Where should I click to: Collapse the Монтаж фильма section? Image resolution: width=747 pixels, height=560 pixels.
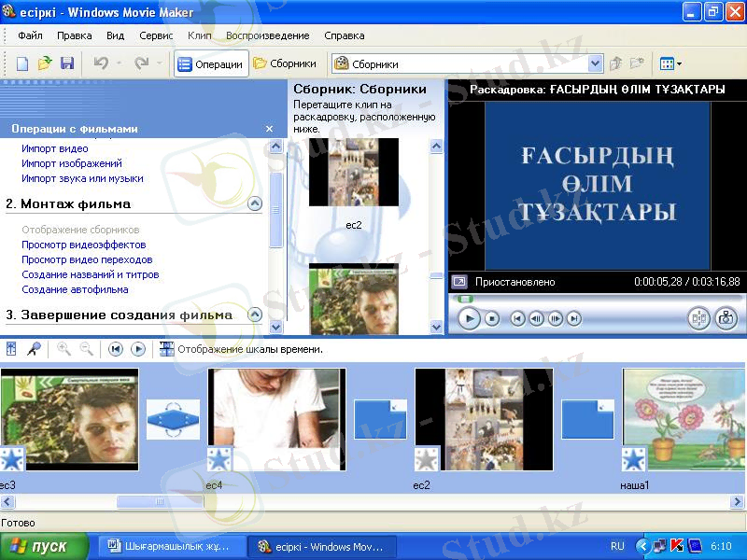(255, 203)
